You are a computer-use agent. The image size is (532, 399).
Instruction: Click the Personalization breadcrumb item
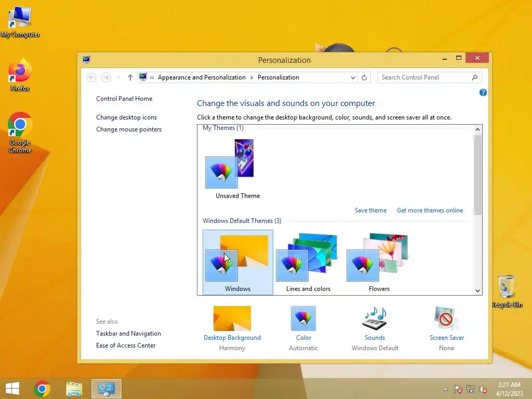278,77
